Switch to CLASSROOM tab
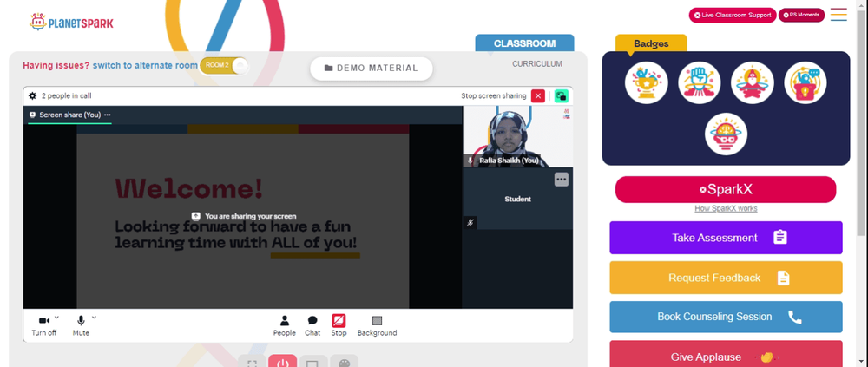This screenshot has height=367, width=868. point(524,43)
